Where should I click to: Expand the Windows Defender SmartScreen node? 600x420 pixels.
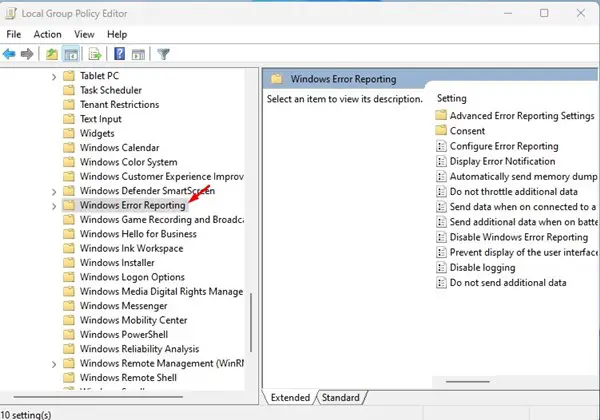point(54,192)
